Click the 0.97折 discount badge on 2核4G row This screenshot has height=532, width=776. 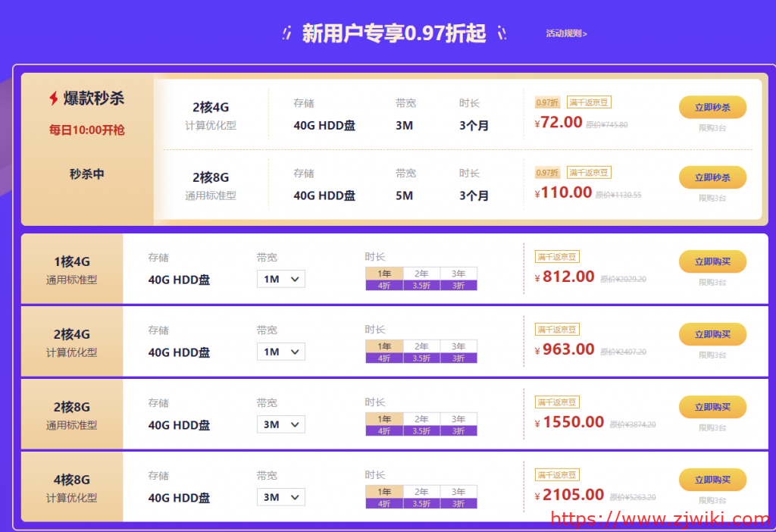pos(547,101)
